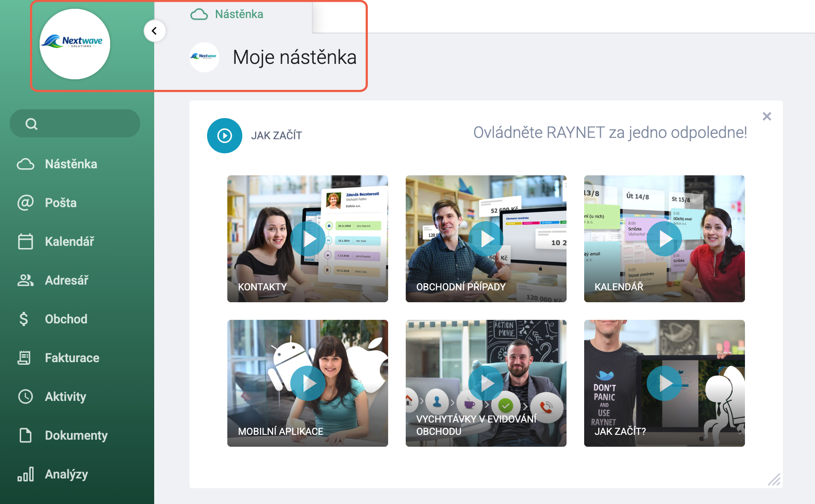Click the KONTAKTY thumbnail caption

[x=263, y=287]
